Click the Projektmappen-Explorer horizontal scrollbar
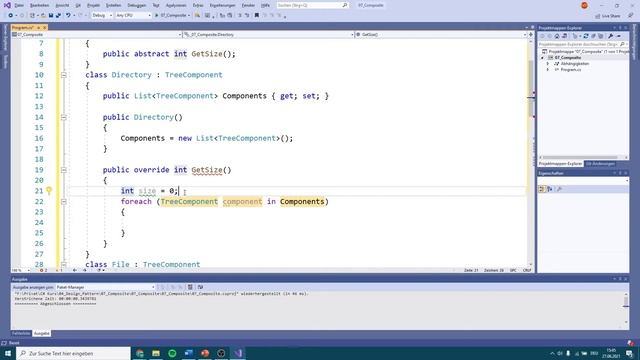This screenshot has height=360, width=640. pos(583,157)
